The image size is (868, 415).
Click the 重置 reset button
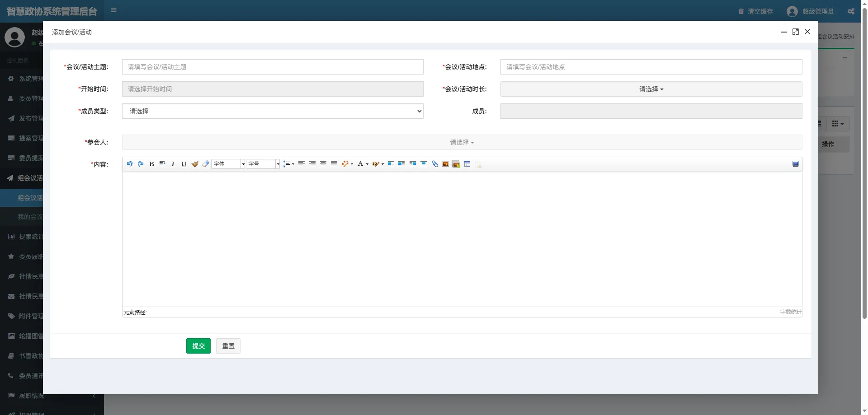228,346
